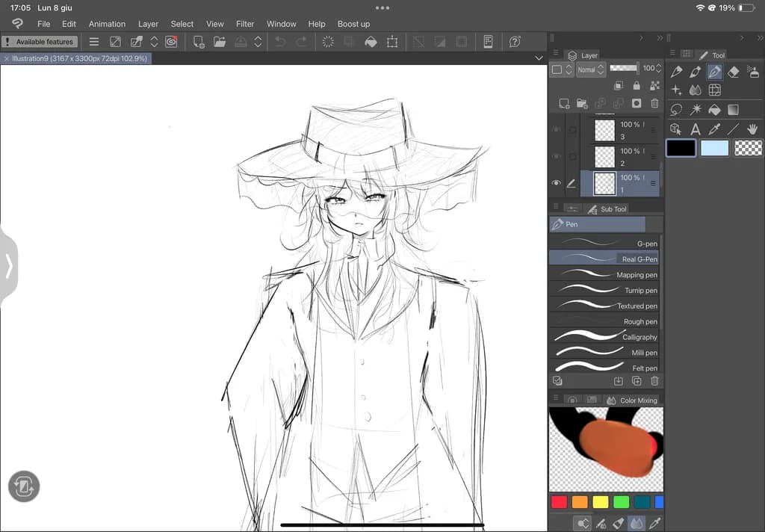The width and height of the screenshot is (765, 532).
Task: Open the Animation menu
Action: (107, 24)
